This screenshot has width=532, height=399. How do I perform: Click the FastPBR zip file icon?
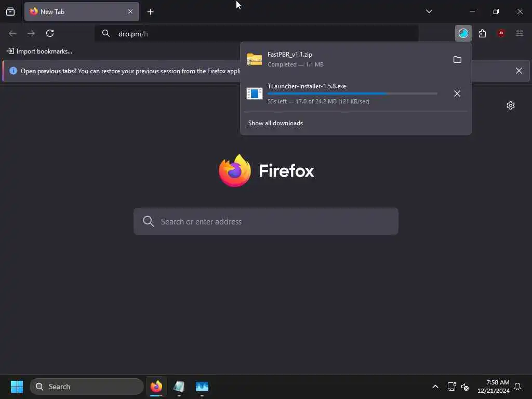click(x=254, y=59)
